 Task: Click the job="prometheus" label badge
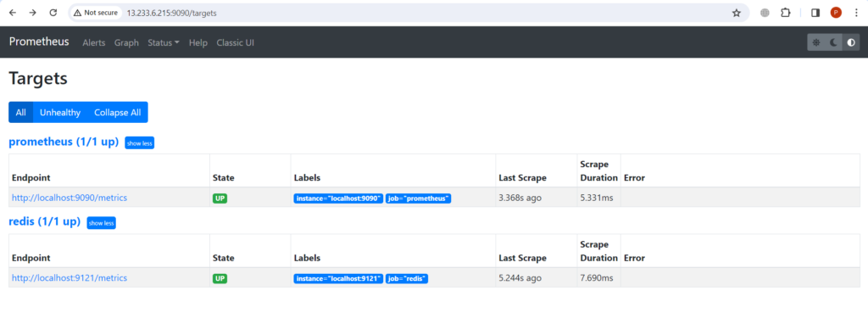419,198
